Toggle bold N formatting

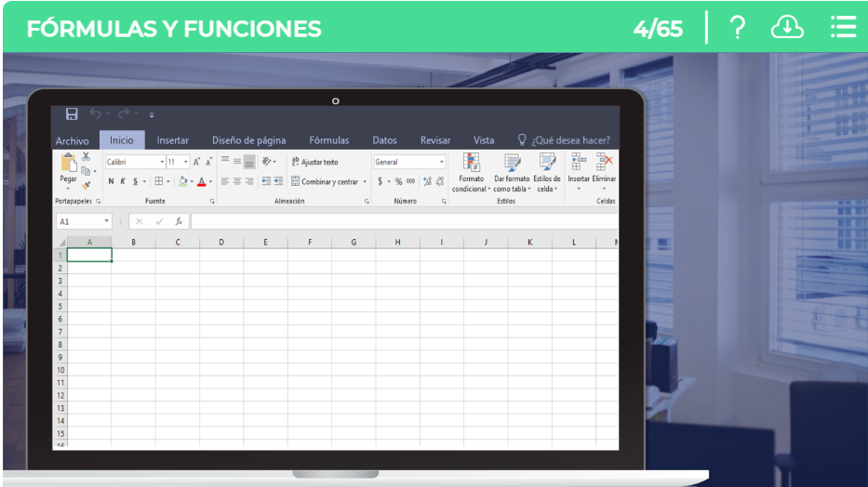pyautogui.click(x=111, y=181)
